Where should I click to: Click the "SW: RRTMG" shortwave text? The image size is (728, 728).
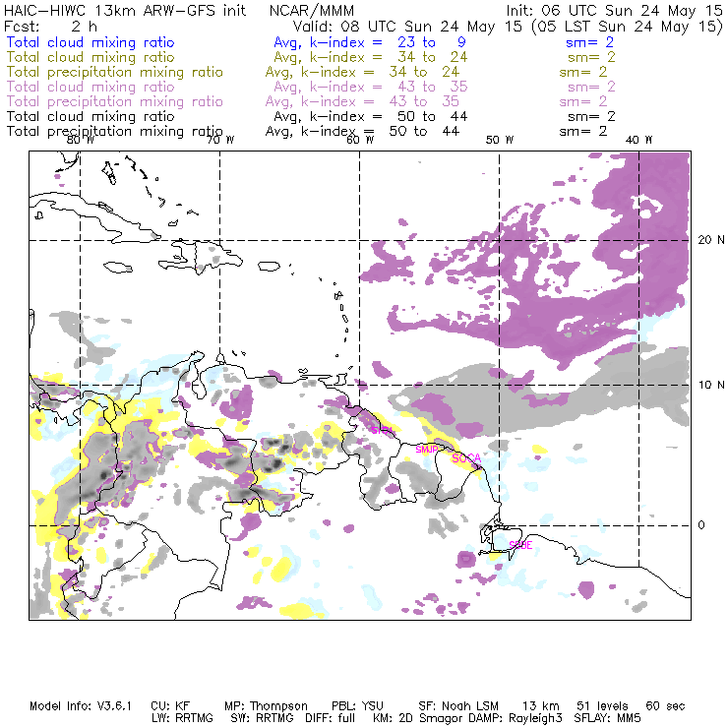[262, 718]
